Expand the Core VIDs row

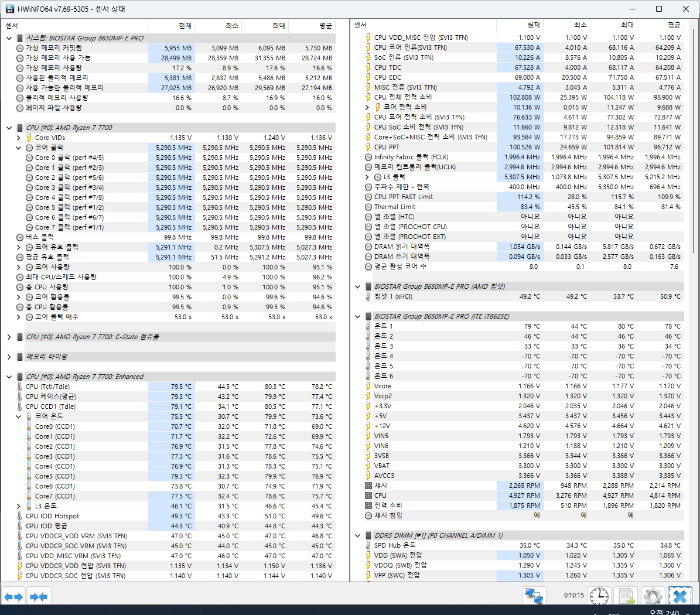(x=18, y=138)
